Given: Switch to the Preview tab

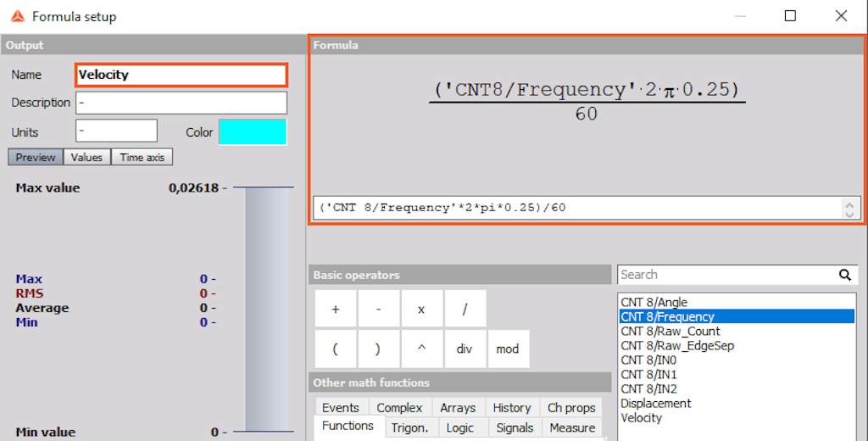Looking at the screenshot, I should coord(36,158).
